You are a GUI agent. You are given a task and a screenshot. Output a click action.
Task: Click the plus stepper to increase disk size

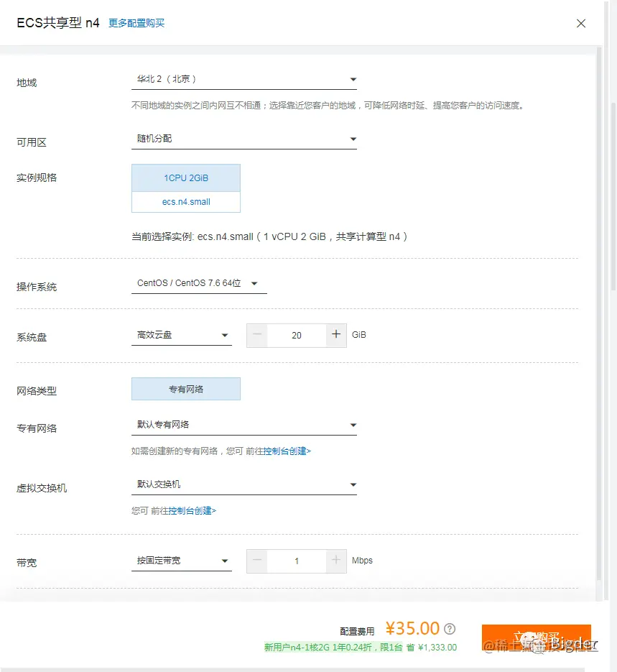click(x=336, y=335)
